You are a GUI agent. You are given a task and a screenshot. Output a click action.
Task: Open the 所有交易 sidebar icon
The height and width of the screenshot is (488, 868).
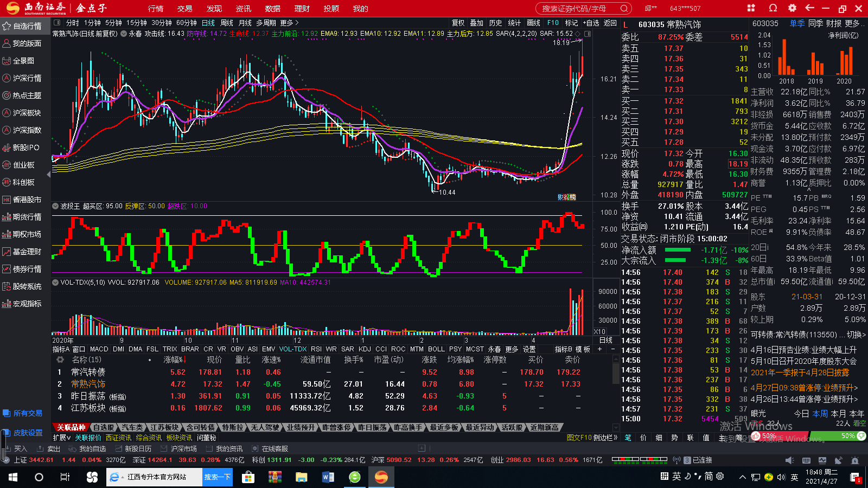[x=7, y=413]
